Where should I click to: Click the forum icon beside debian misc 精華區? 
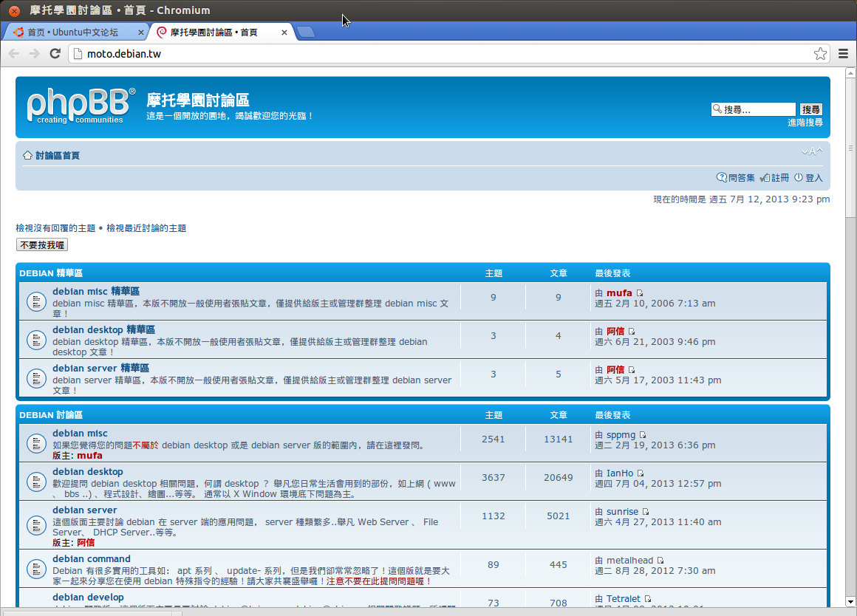point(36,301)
